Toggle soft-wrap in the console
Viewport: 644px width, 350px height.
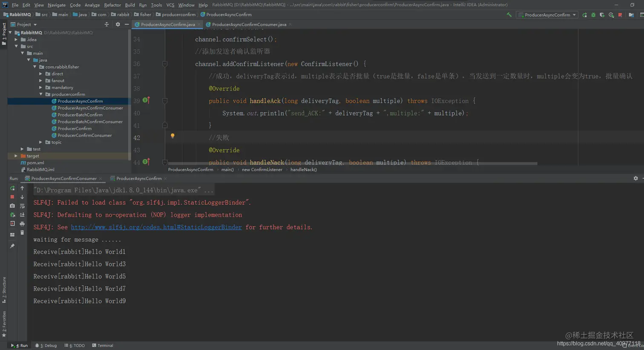22,206
